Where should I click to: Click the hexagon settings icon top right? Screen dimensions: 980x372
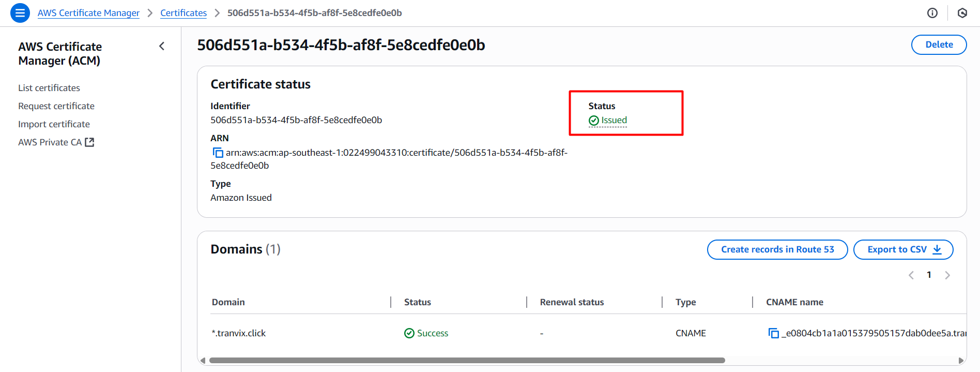[x=962, y=13]
